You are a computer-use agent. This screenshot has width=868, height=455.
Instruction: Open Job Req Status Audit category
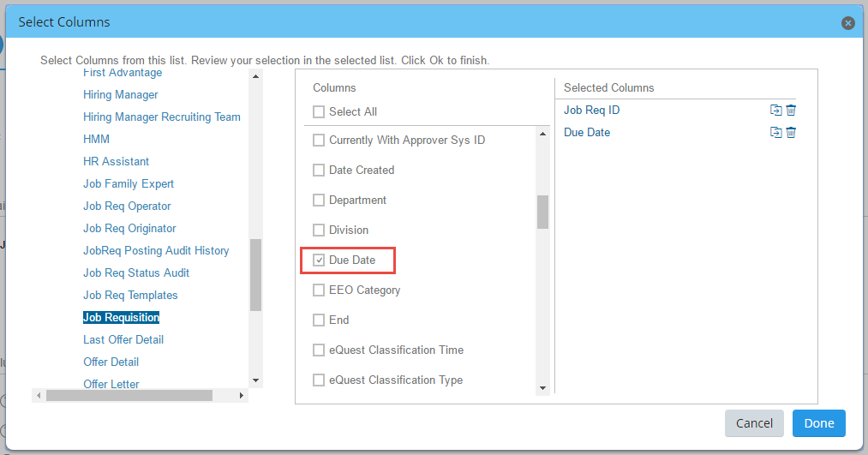coord(136,272)
